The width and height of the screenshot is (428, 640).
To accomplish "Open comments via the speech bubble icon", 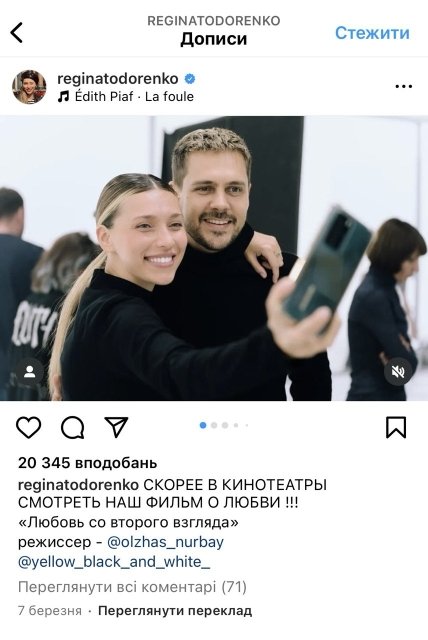I will pyautogui.click(x=73, y=427).
